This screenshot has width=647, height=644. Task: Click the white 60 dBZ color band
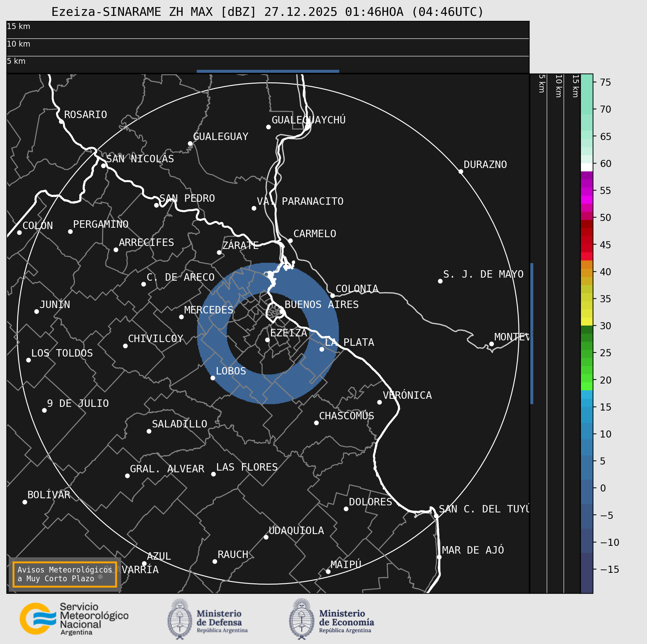tap(587, 167)
